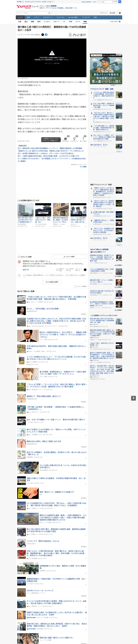Select the 速報 menu item
The height and width of the screenshot is (644, 138).
point(28,17)
